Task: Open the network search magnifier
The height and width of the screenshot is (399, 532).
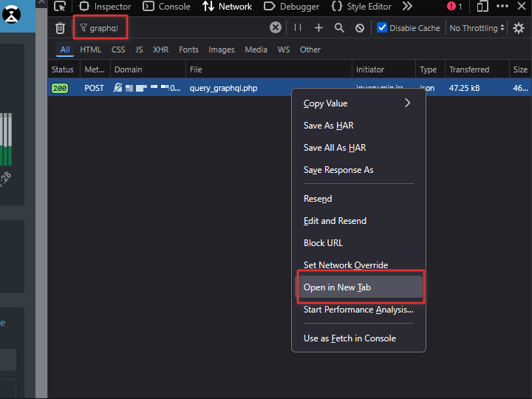Action: point(339,28)
